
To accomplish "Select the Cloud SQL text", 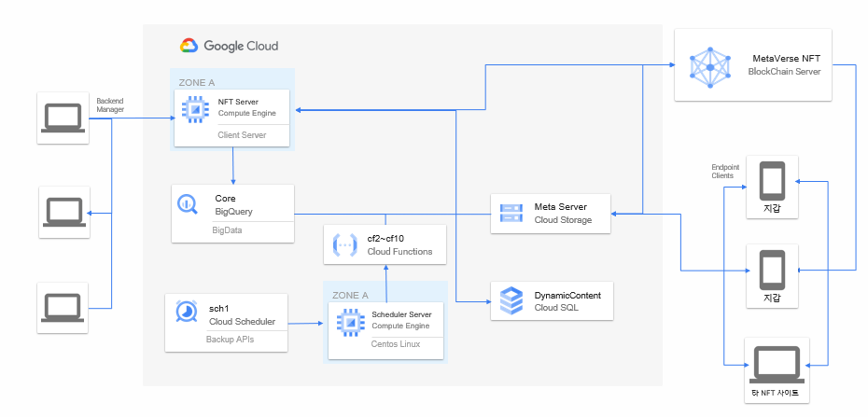I will [x=556, y=308].
